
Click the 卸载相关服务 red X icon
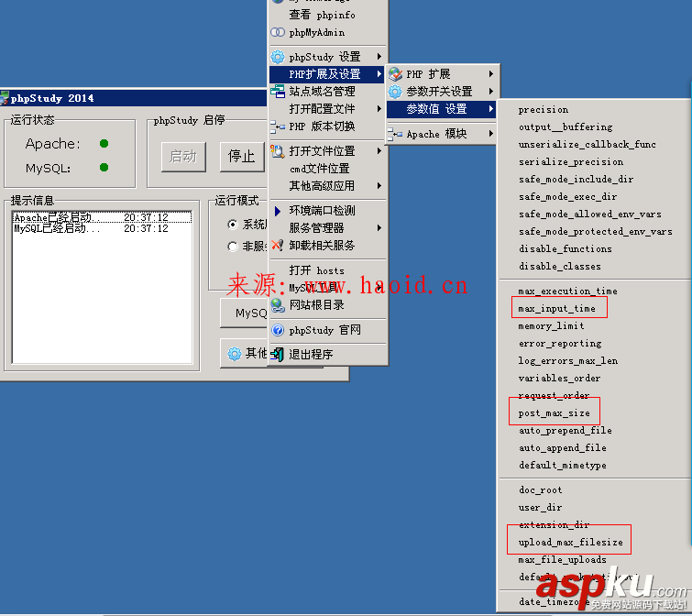278,245
